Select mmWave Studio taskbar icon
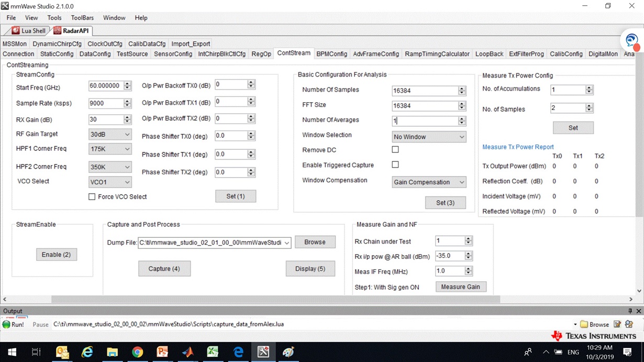 [x=263, y=352]
